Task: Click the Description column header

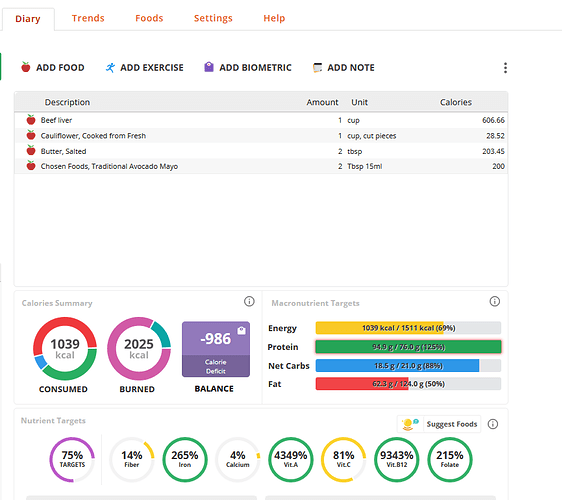Action: point(67,102)
